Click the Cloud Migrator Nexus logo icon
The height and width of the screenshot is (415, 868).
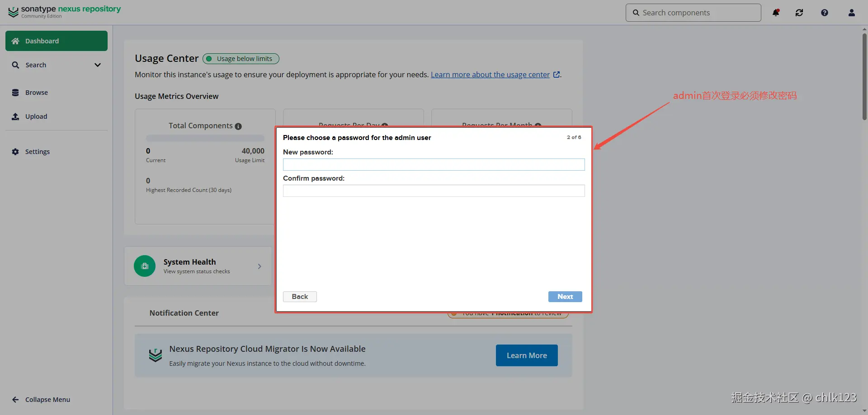pos(156,355)
